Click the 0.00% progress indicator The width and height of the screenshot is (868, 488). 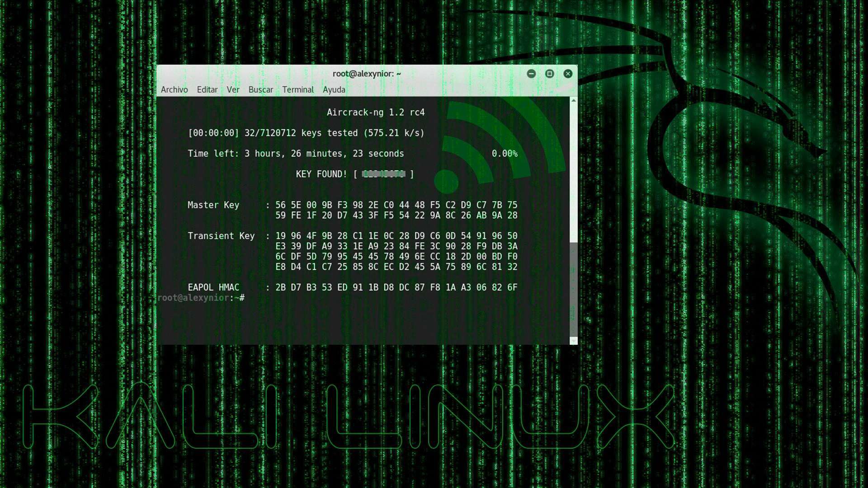point(505,153)
